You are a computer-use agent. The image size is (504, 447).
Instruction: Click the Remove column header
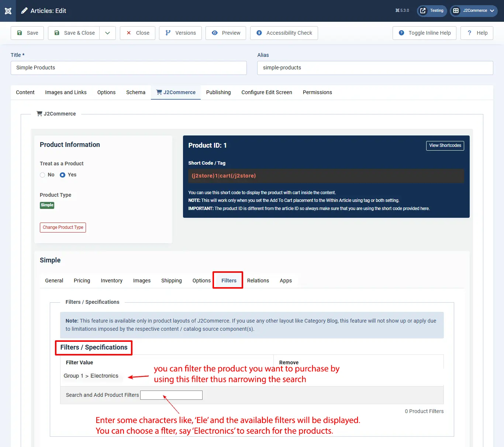pos(289,362)
